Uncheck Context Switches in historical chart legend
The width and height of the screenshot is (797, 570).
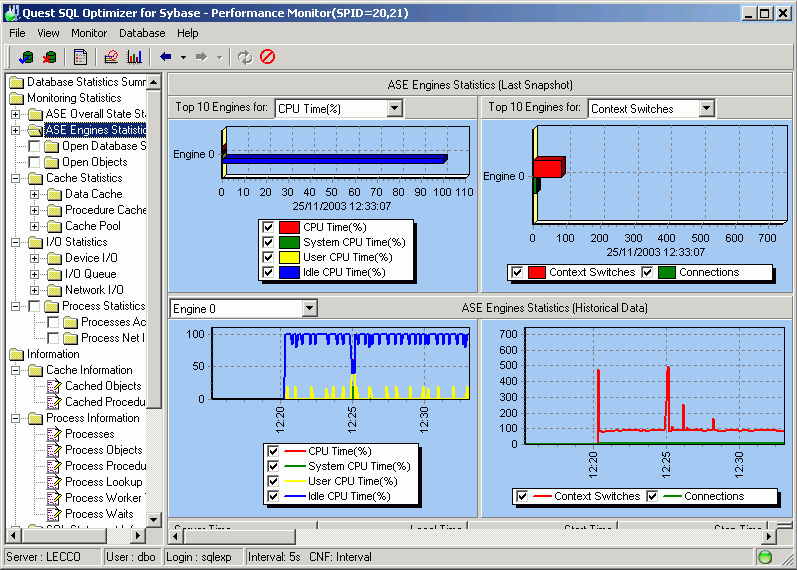[x=522, y=496]
